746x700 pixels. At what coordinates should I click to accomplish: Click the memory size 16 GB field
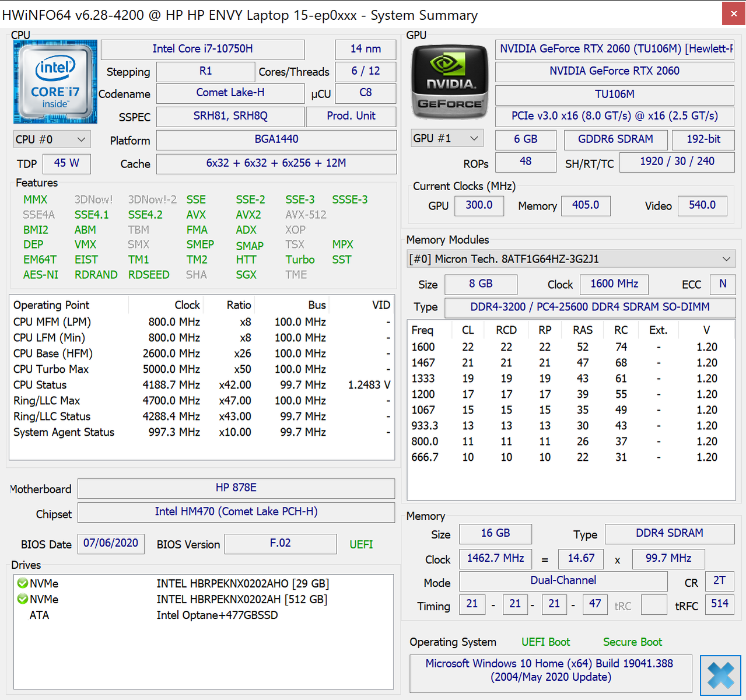point(496,534)
